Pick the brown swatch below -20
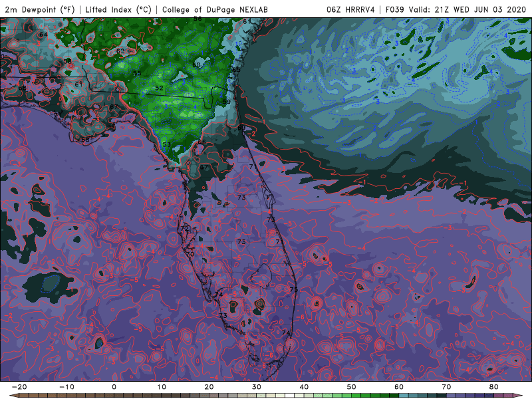Screen dimensions: 532x399 [24, 396]
